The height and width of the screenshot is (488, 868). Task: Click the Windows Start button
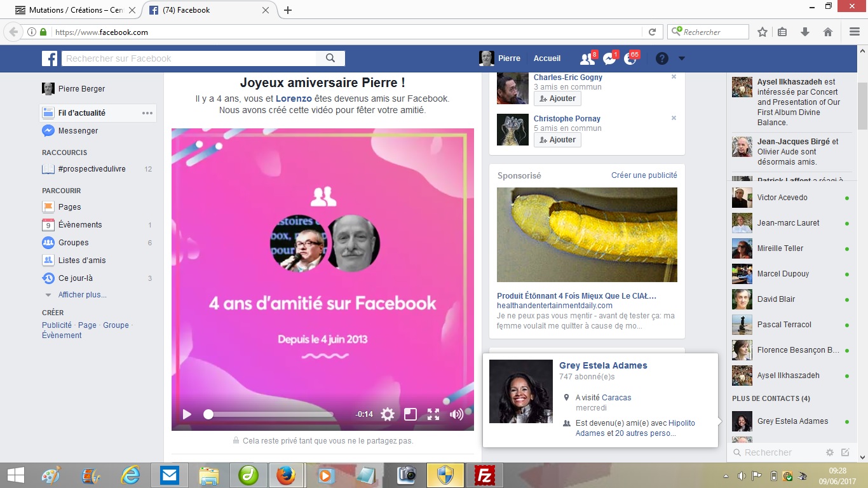coord(16,475)
